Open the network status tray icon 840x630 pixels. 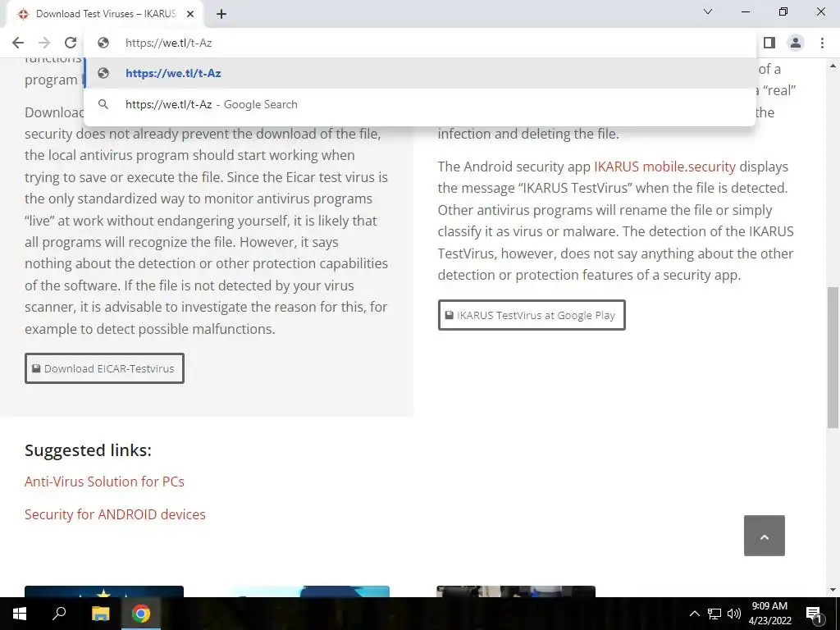[x=714, y=614]
